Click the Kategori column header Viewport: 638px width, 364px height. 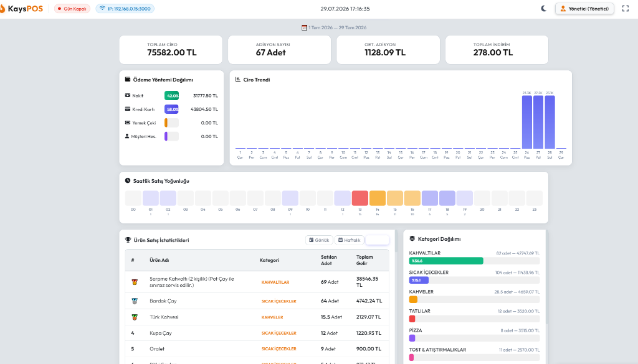click(269, 260)
